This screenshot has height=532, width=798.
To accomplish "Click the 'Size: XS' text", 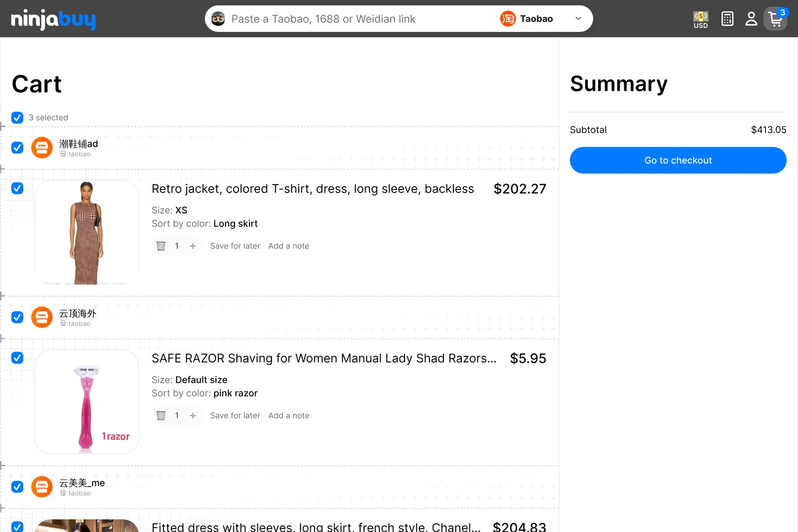I will tap(170, 210).
